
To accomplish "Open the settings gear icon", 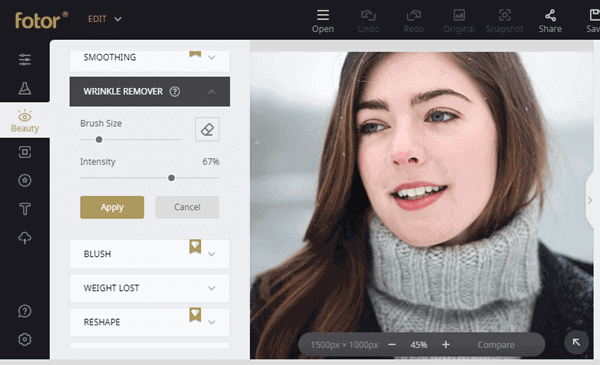I will point(25,339).
